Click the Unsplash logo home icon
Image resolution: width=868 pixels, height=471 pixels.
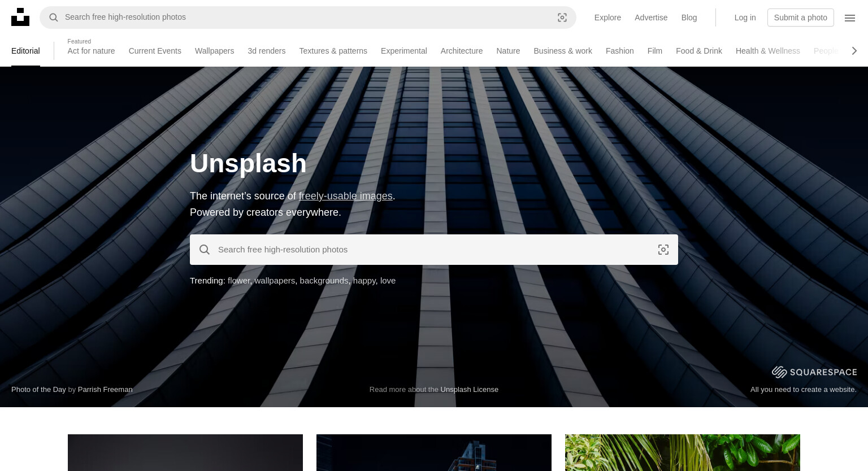pyautogui.click(x=20, y=17)
